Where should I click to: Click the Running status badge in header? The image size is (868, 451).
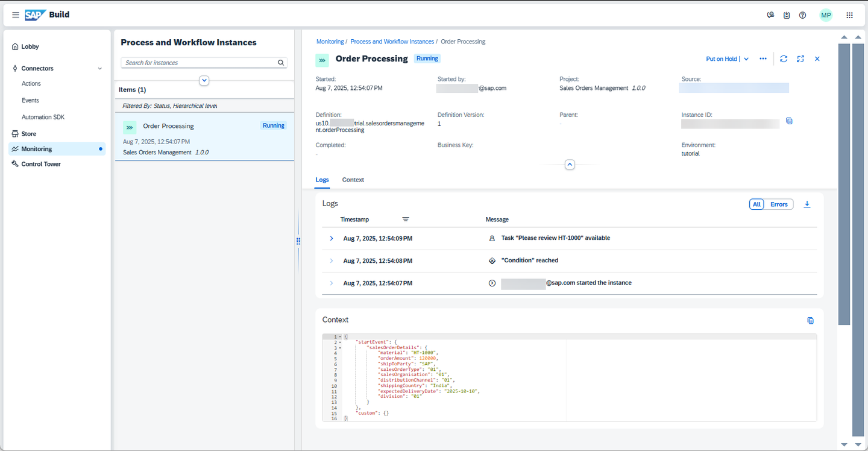pyautogui.click(x=427, y=58)
